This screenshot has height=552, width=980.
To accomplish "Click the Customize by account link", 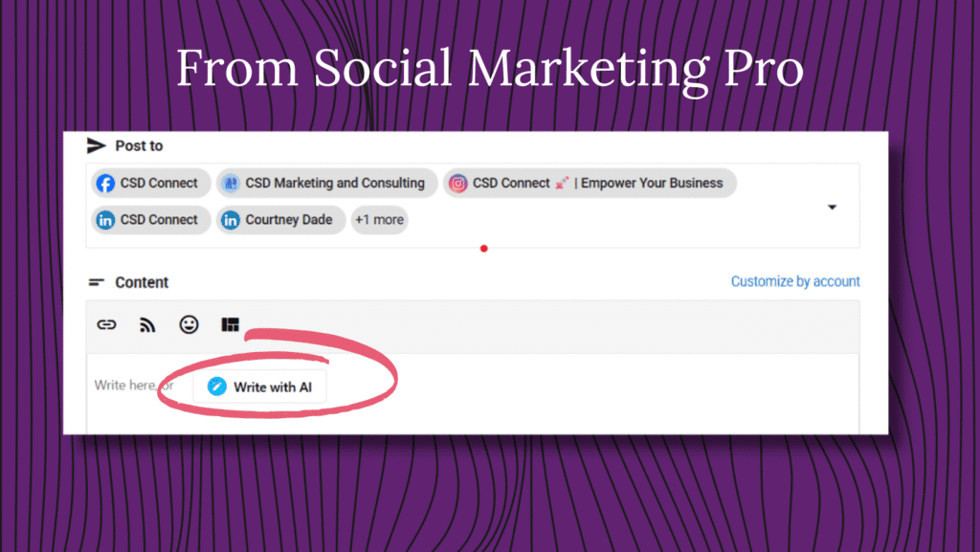I will click(x=794, y=281).
